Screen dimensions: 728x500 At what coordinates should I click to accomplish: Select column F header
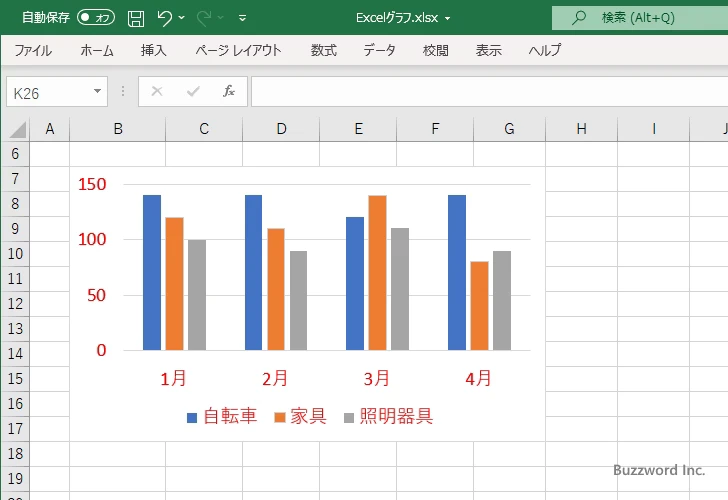click(435, 129)
